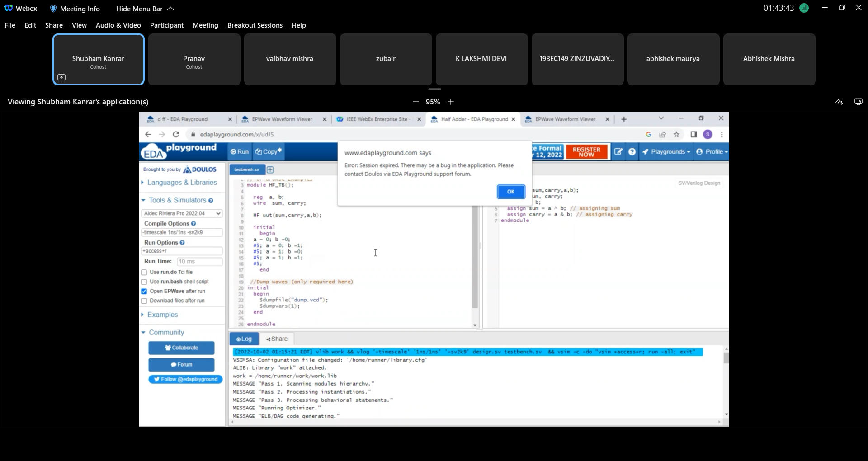Screen dimensions: 868x461
Task: Click the EDA Playground logo
Action: point(179,151)
